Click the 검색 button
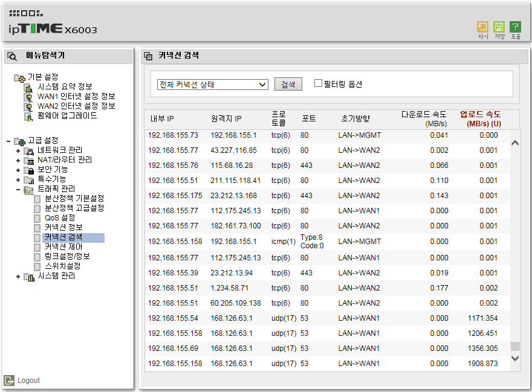This screenshot has width=532, height=392. (x=288, y=84)
